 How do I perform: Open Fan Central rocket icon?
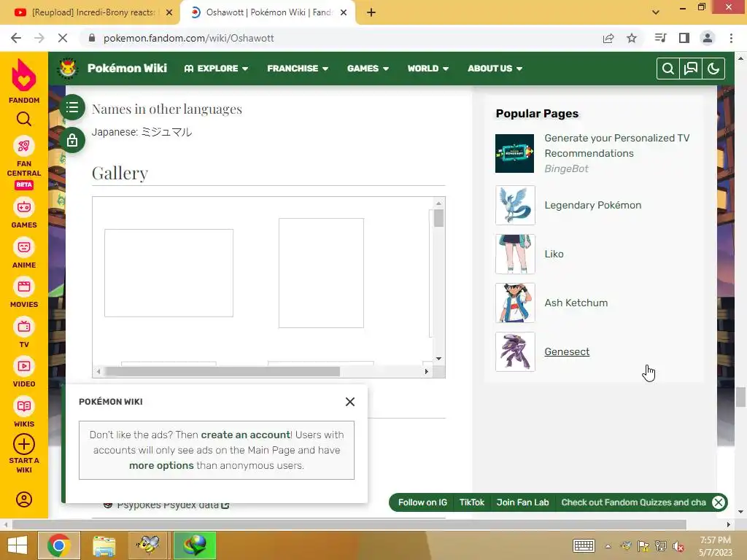tap(24, 146)
